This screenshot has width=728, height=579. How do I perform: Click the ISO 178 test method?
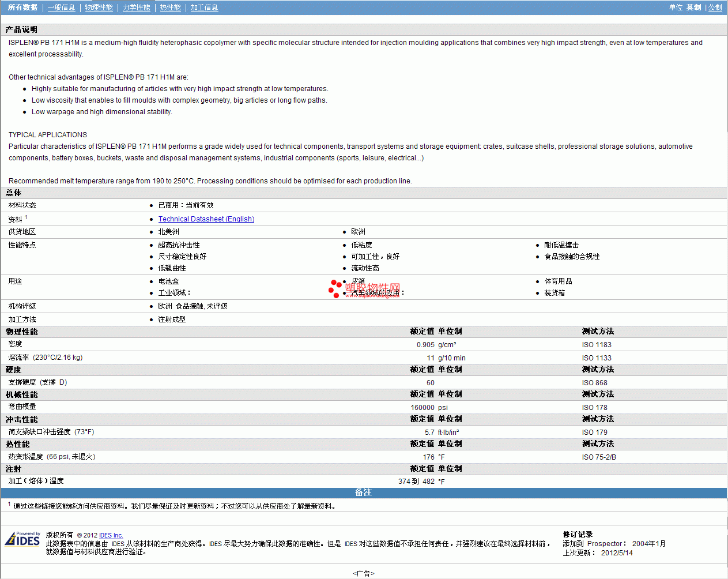pos(594,408)
